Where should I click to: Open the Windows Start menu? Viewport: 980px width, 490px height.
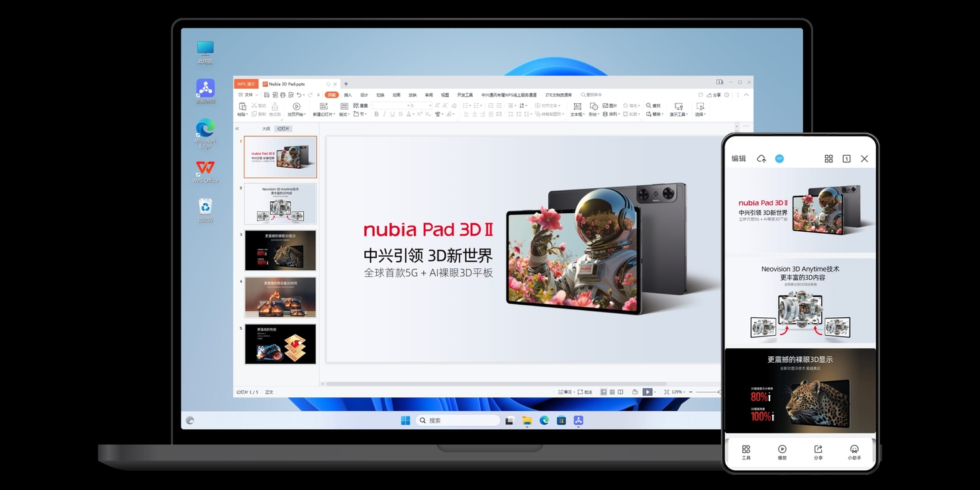(405, 420)
